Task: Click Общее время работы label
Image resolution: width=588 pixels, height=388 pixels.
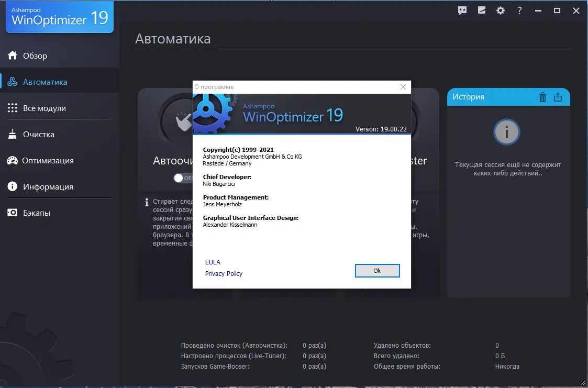Action: coord(407,366)
